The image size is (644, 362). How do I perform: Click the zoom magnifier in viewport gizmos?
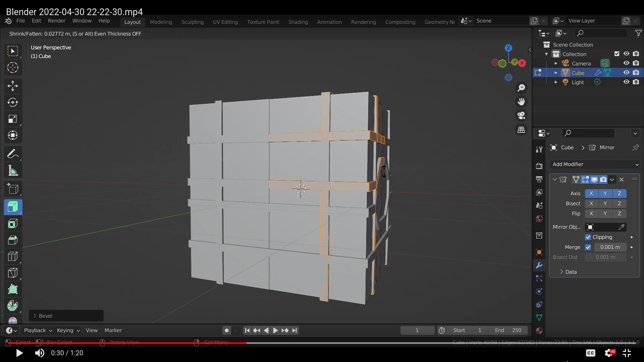[x=521, y=87]
